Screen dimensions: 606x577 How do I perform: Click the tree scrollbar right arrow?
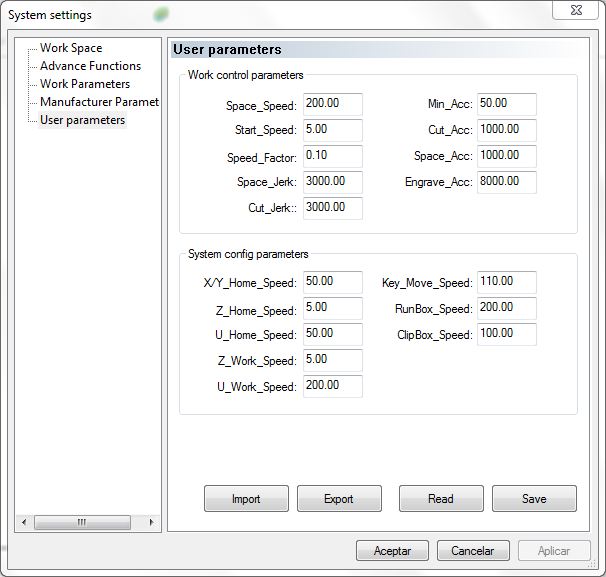(153, 522)
